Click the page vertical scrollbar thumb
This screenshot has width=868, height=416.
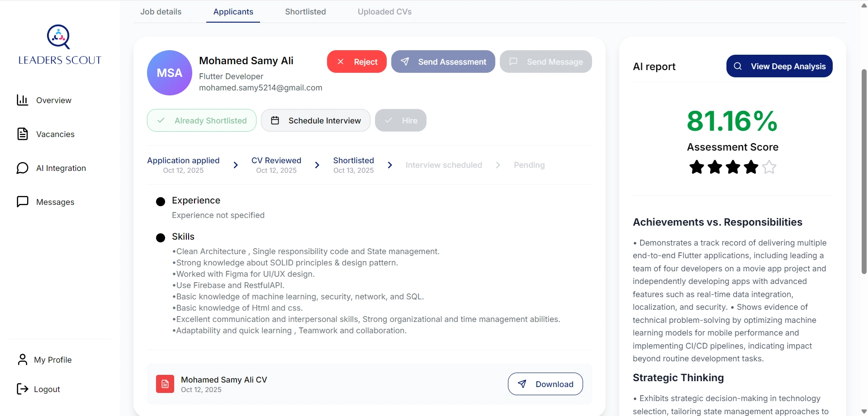coord(864,172)
